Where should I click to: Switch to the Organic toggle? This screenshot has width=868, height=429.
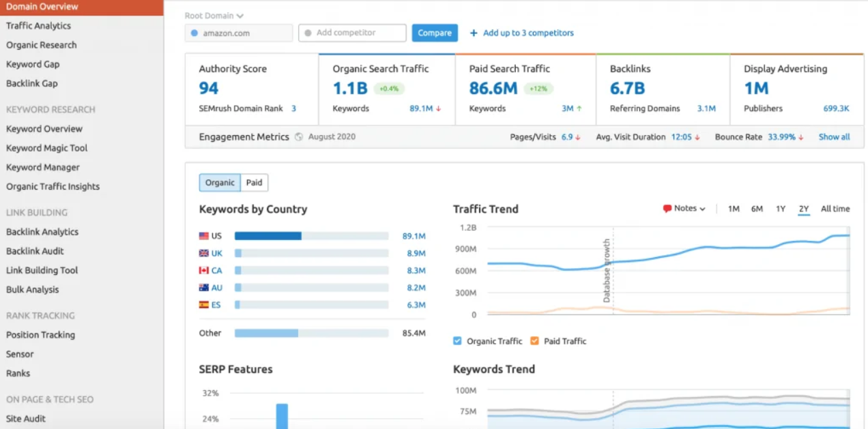[x=220, y=183]
